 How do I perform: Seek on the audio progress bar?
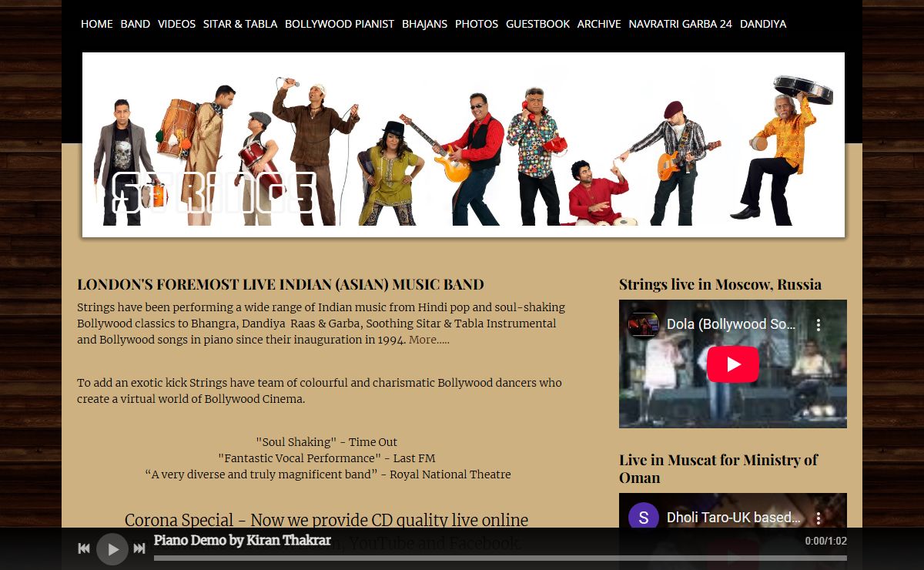tap(500, 558)
